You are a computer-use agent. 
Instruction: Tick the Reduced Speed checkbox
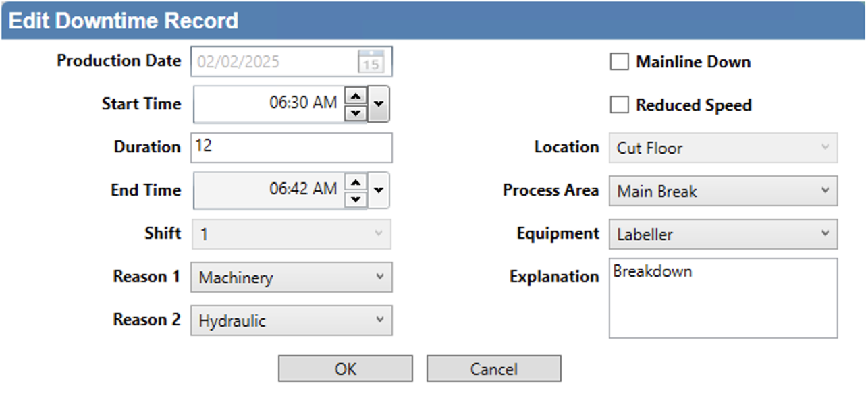(619, 105)
